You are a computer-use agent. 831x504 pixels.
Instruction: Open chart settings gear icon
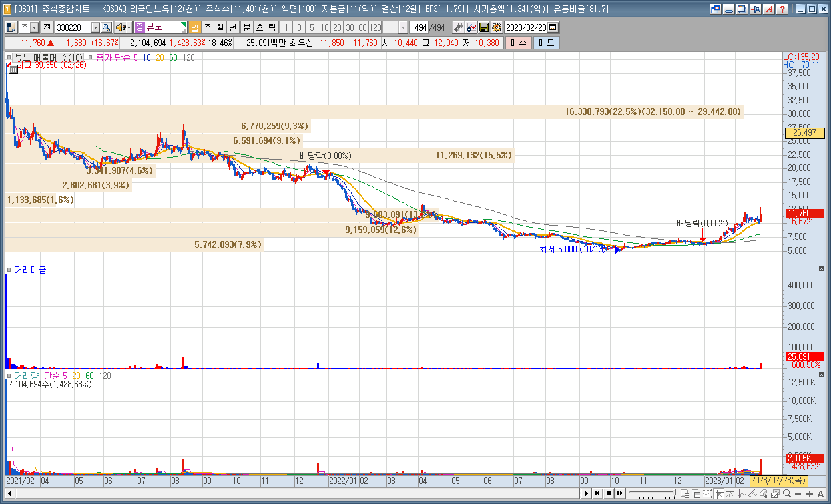pos(496,27)
